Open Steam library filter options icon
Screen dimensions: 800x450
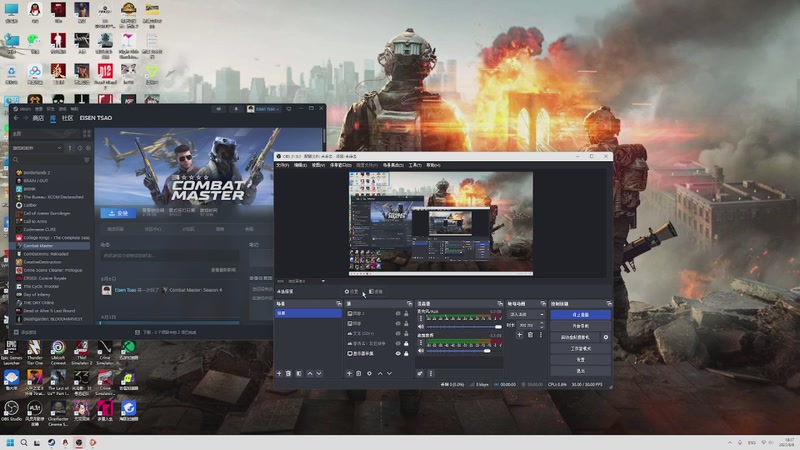(87, 160)
